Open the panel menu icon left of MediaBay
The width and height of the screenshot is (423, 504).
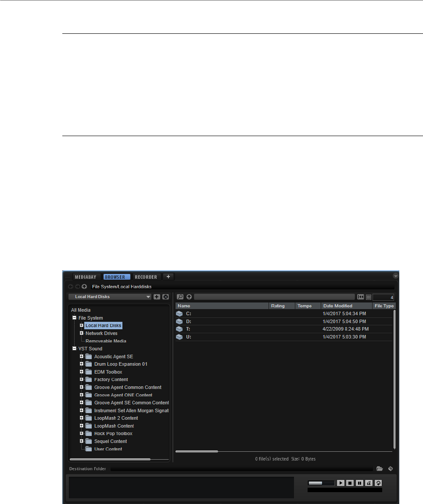pos(68,276)
